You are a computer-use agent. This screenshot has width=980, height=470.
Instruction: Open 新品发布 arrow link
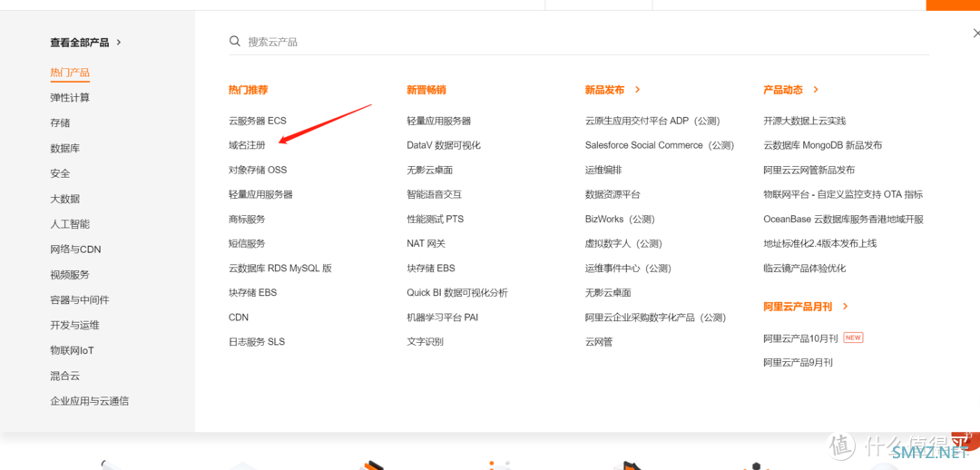638,90
